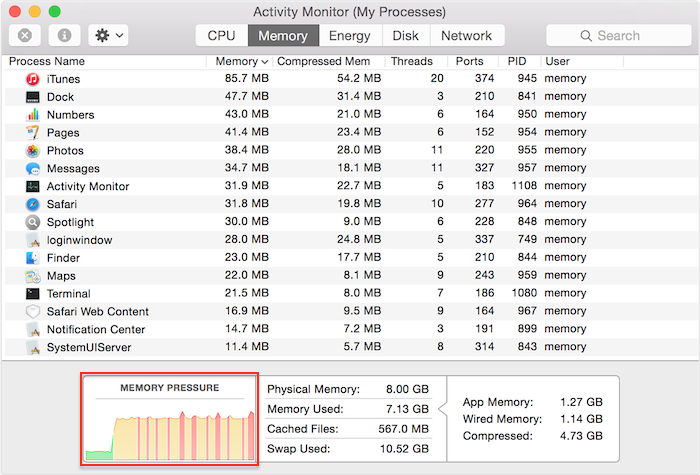Click the Compressed 4.73 GB value

[x=581, y=435]
